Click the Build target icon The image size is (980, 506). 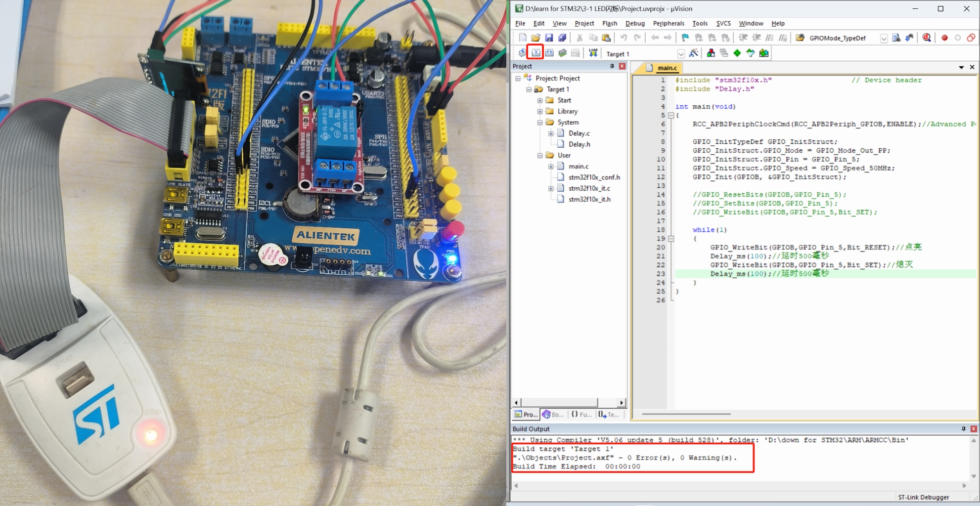click(536, 53)
